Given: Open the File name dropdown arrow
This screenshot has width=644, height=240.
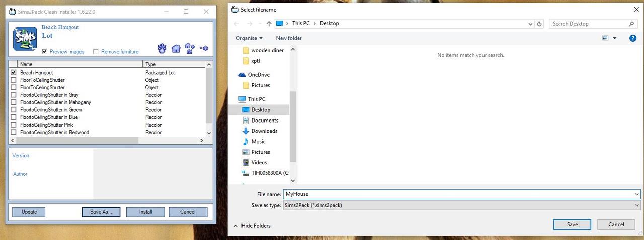Looking at the screenshot, I should click(637, 194).
